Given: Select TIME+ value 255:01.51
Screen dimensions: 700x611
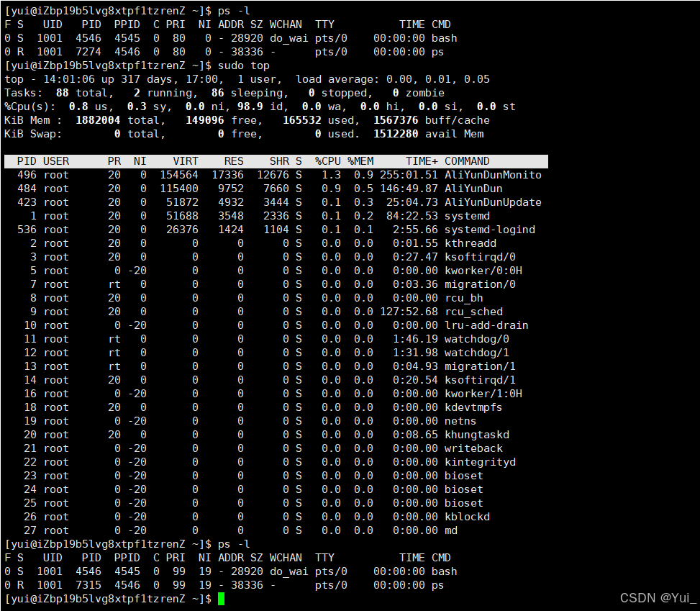Looking at the screenshot, I should pyautogui.click(x=409, y=175).
